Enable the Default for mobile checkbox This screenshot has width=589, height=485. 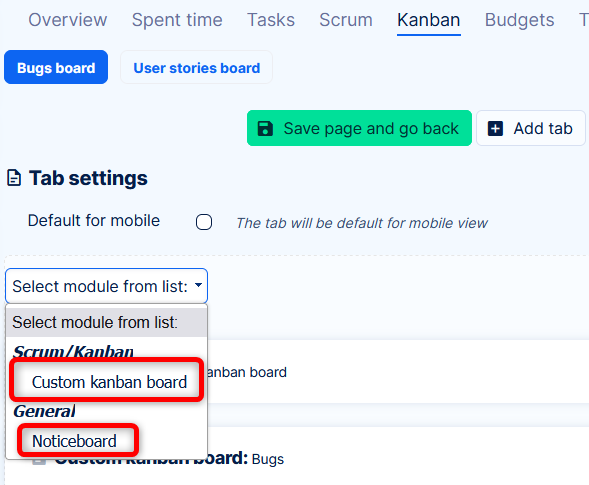(204, 222)
